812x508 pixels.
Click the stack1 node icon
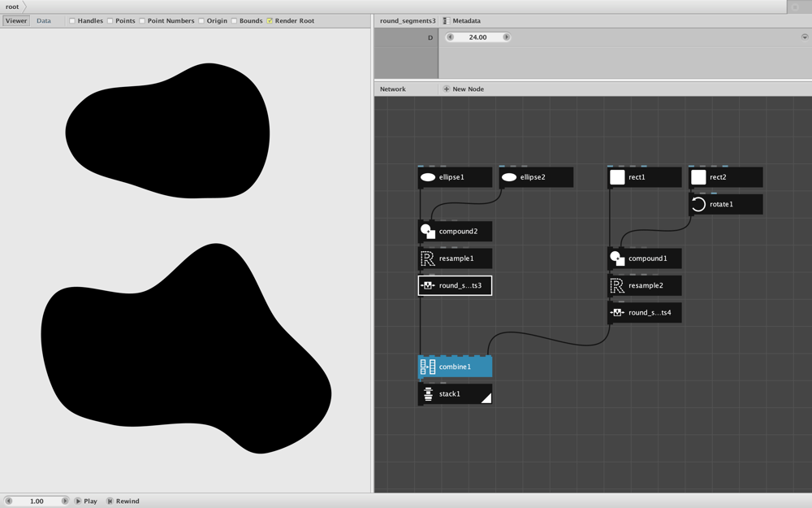coord(428,394)
